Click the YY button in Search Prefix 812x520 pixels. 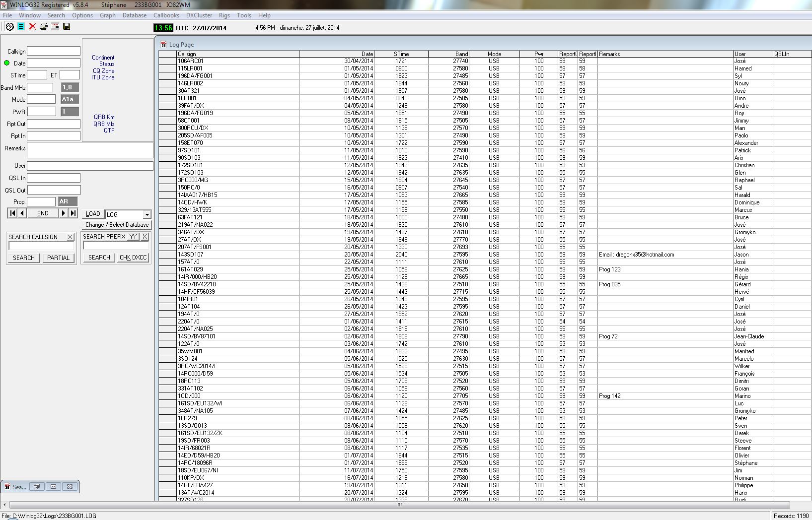(x=133, y=237)
